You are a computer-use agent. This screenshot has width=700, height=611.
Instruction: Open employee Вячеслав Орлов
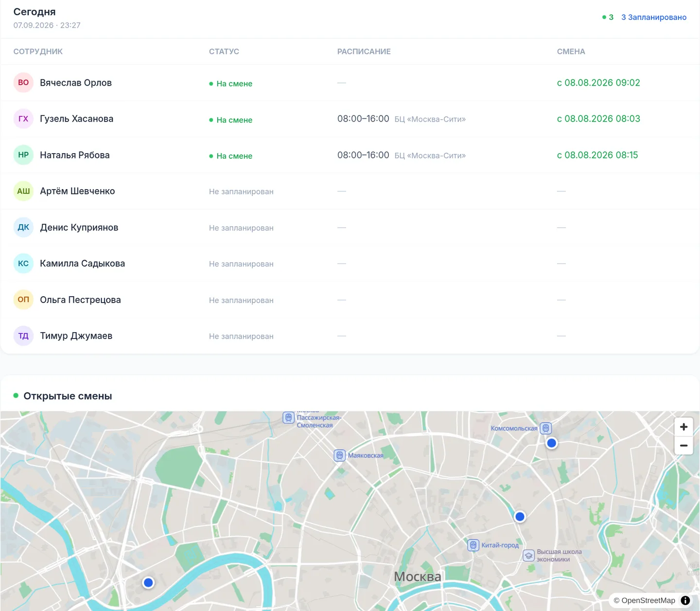click(x=76, y=83)
